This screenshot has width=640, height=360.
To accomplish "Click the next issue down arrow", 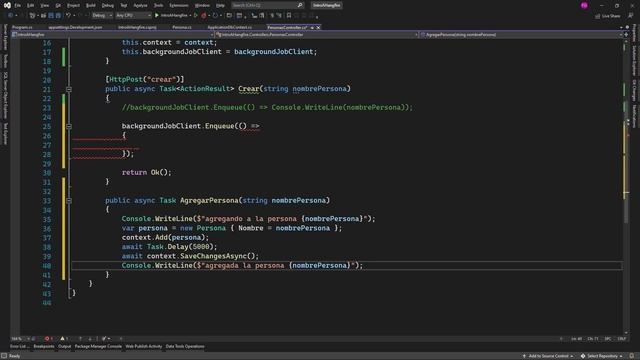I will point(90,338).
